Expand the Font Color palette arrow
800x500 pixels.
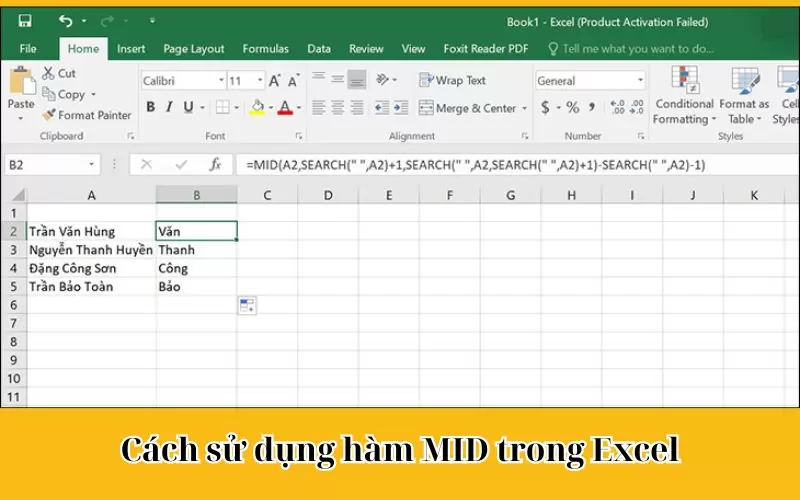(x=299, y=108)
